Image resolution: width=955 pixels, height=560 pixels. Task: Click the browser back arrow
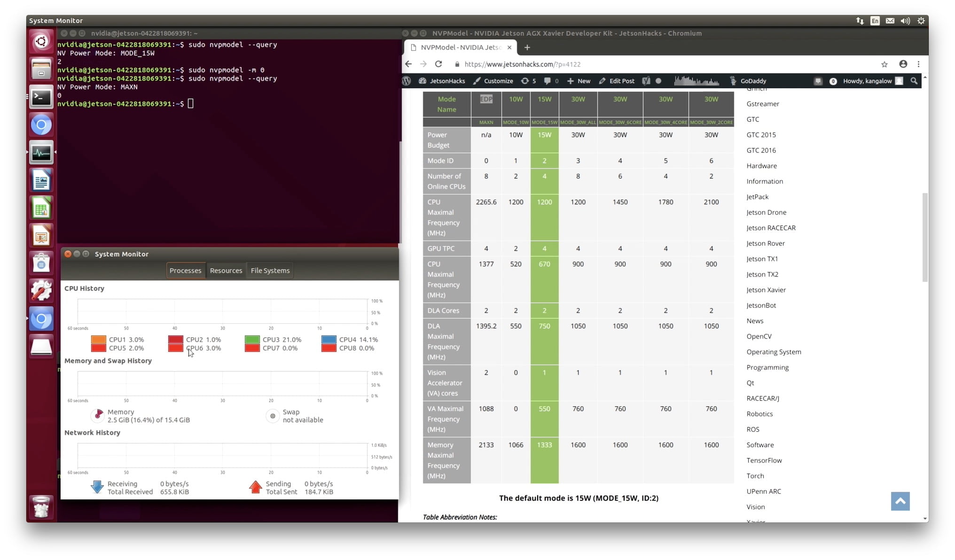408,64
